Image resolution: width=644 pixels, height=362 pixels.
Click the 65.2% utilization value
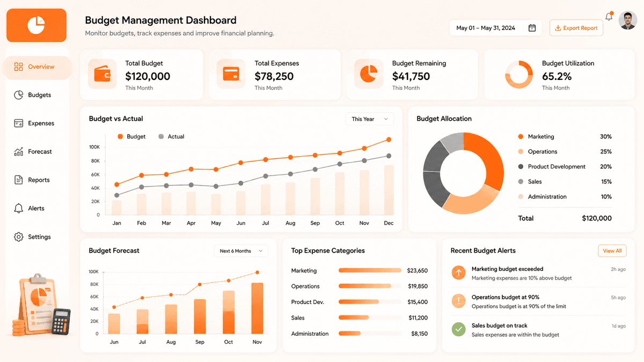tap(557, 76)
